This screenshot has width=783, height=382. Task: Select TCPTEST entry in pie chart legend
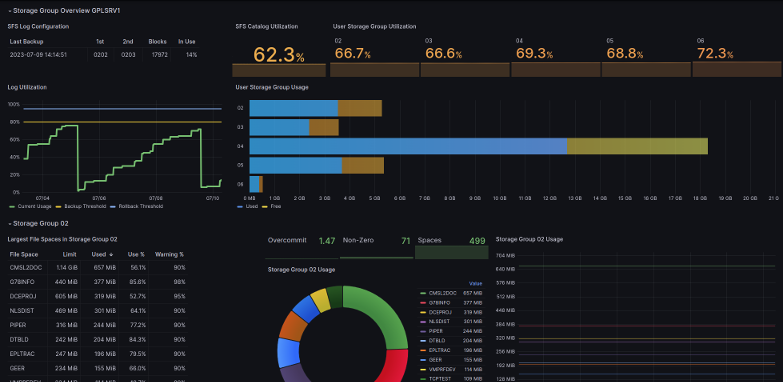coord(439,379)
